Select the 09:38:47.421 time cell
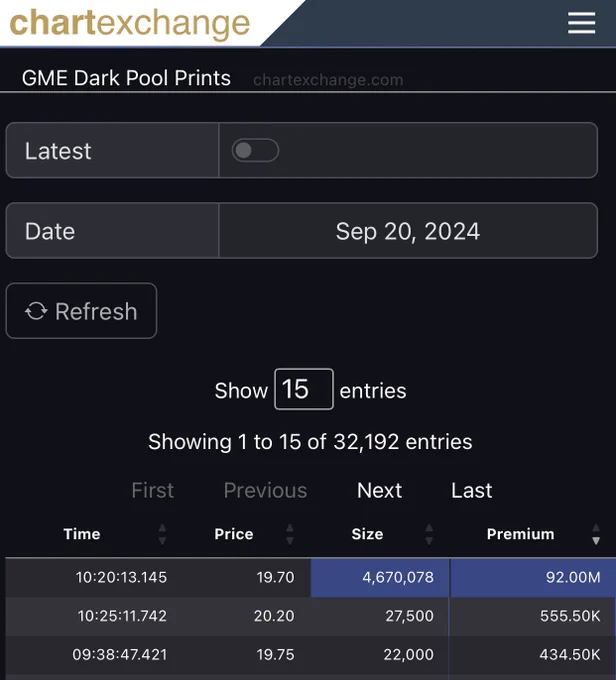The width and height of the screenshot is (616, 680). coord(91,655)
